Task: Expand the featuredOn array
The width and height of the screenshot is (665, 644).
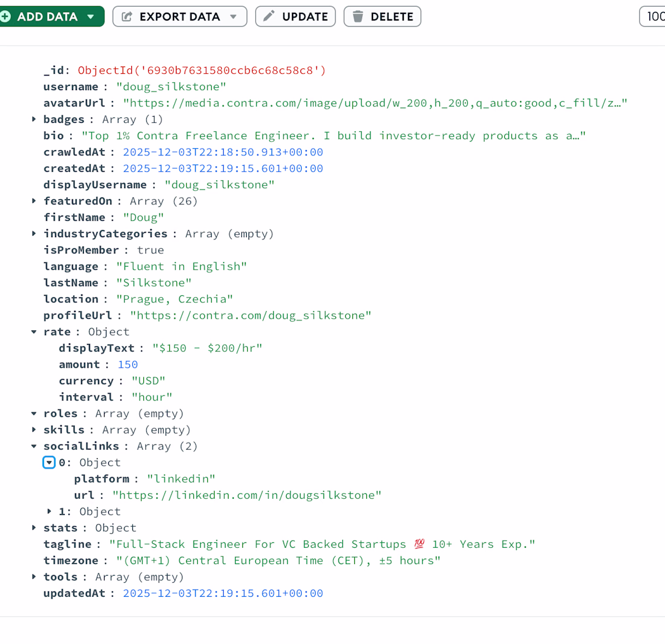Action: (34, 201)
